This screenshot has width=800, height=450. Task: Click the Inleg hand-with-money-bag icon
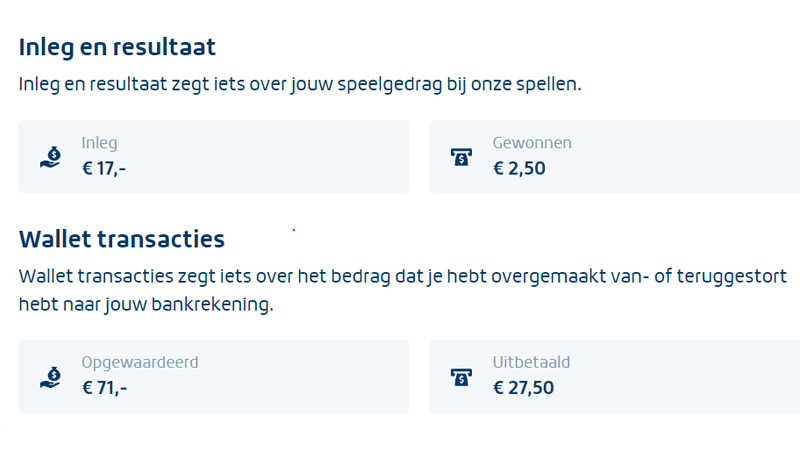[51, 156]
